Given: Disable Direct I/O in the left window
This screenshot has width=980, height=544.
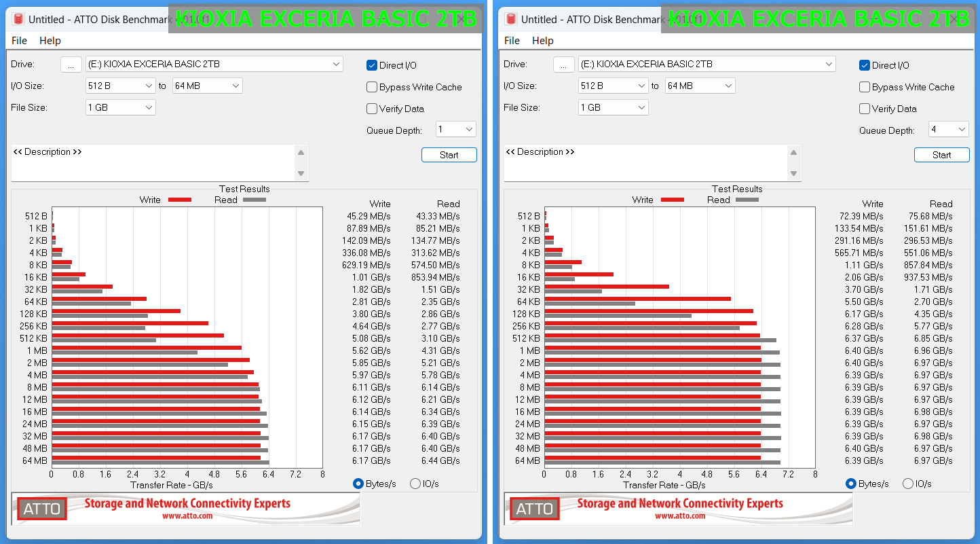Looking at the screenshot, I should (372, 66).
